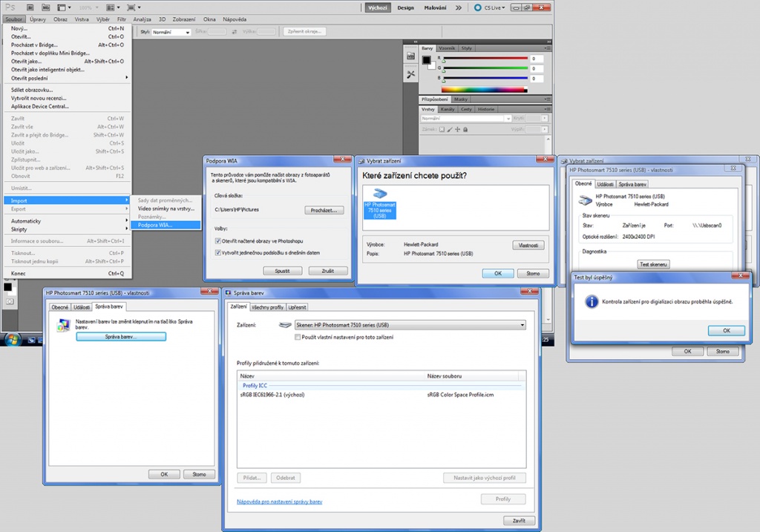Viewport: 760px width, 532px height.
Task: Click the CS Live circle icon
Action: 478,7
